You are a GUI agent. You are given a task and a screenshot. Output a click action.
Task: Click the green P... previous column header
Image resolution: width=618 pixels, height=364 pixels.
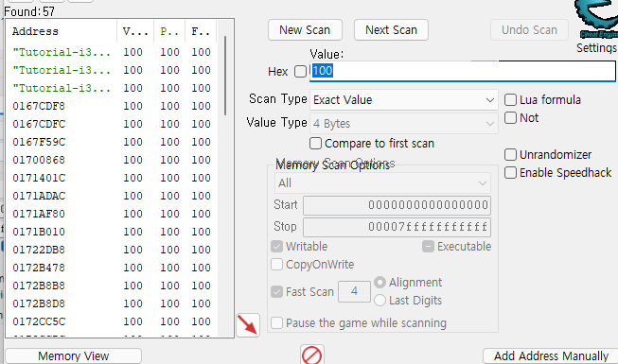tap(169, 31)
